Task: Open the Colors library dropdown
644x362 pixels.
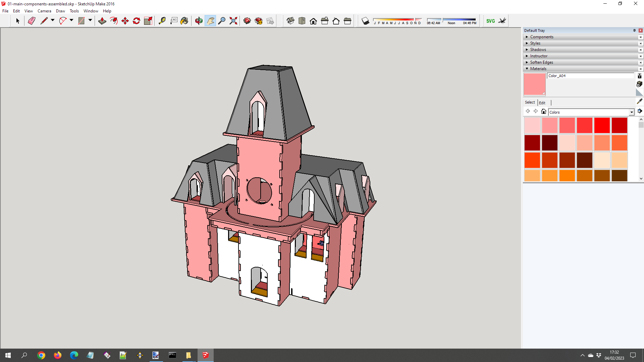Action: point(631,112)
